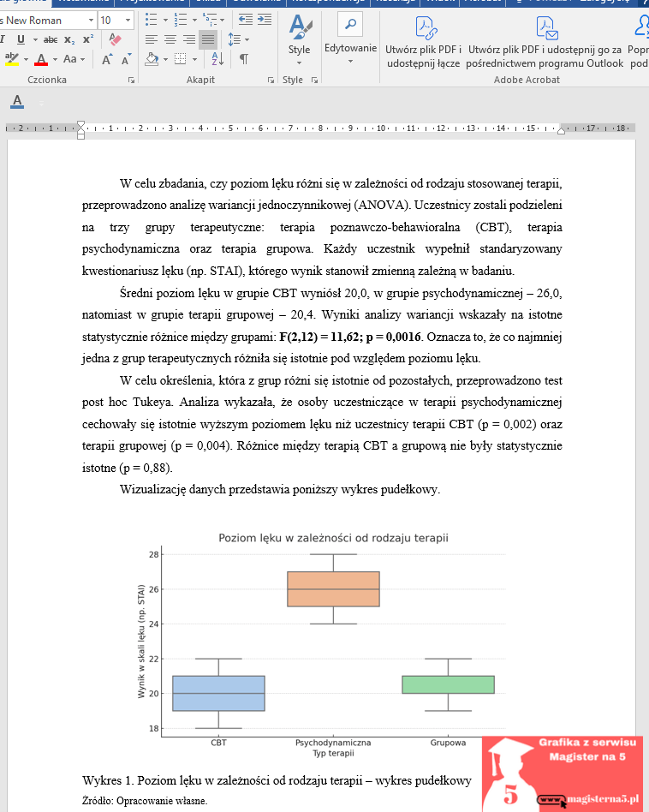The width and height of the screenshot is (649, 812).
Task: Click the right indent marker on the ruler
Action: click(x=561, y=130)
